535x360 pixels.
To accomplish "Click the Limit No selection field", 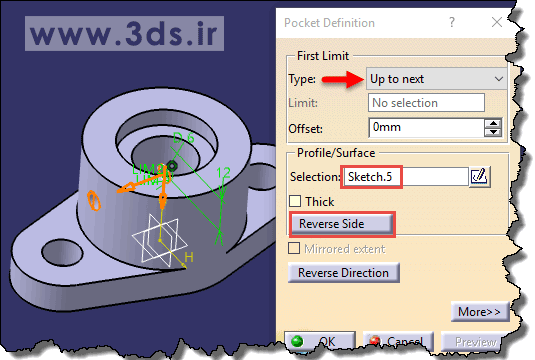I will [426, 103].
